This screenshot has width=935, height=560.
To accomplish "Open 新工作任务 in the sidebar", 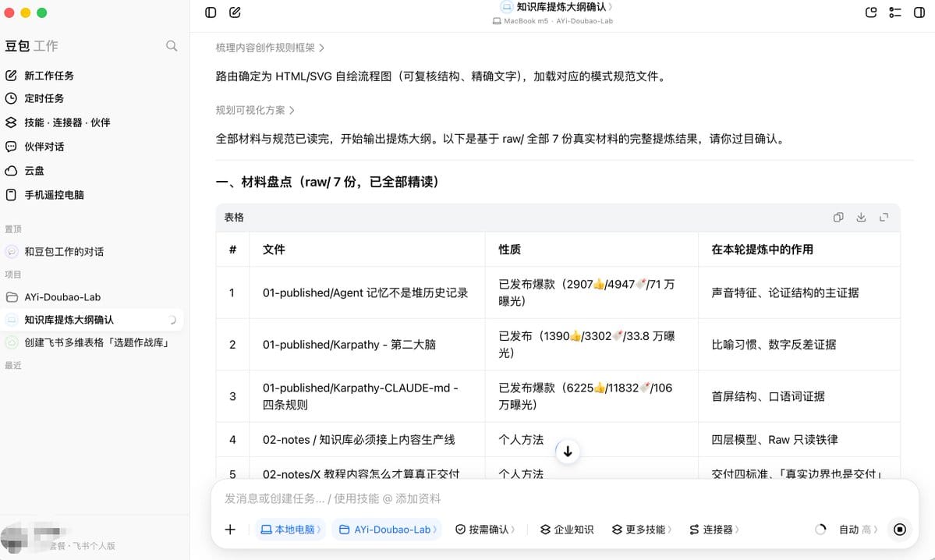I will pyautogui.click(x=49, y=76).
